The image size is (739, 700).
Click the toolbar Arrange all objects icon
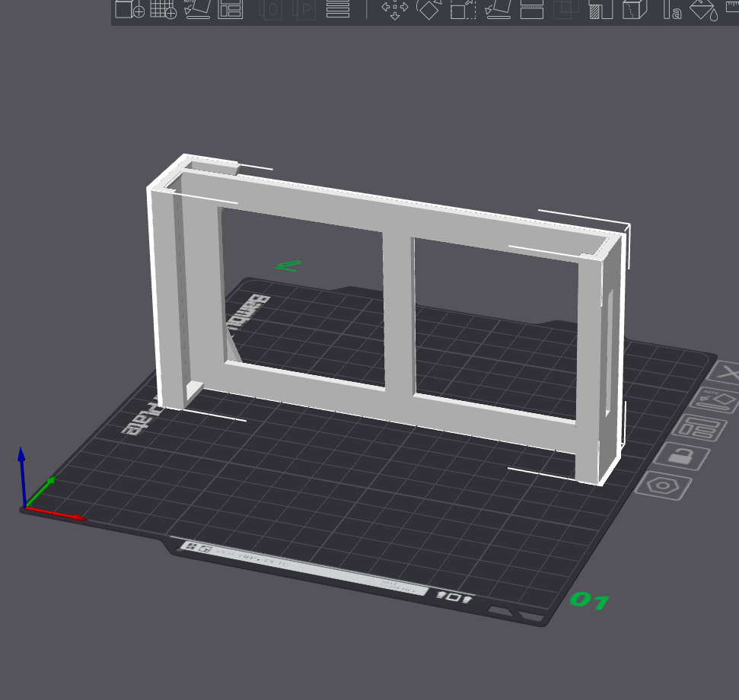point(231,8)
